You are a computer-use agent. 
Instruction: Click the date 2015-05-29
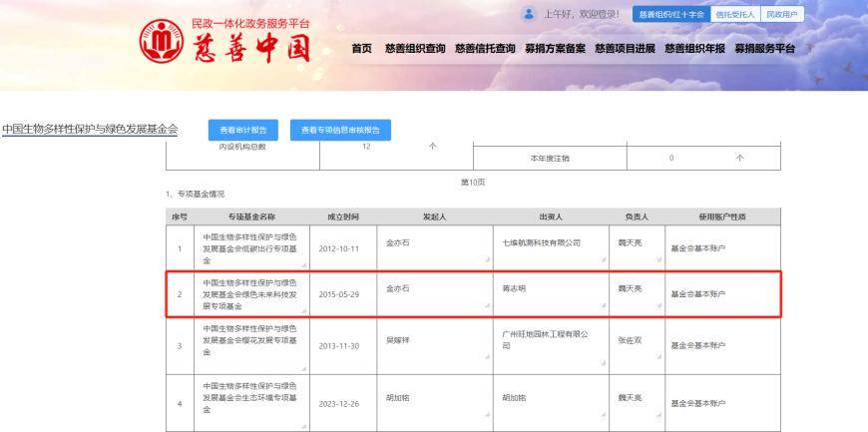click(x=339, y=294)
